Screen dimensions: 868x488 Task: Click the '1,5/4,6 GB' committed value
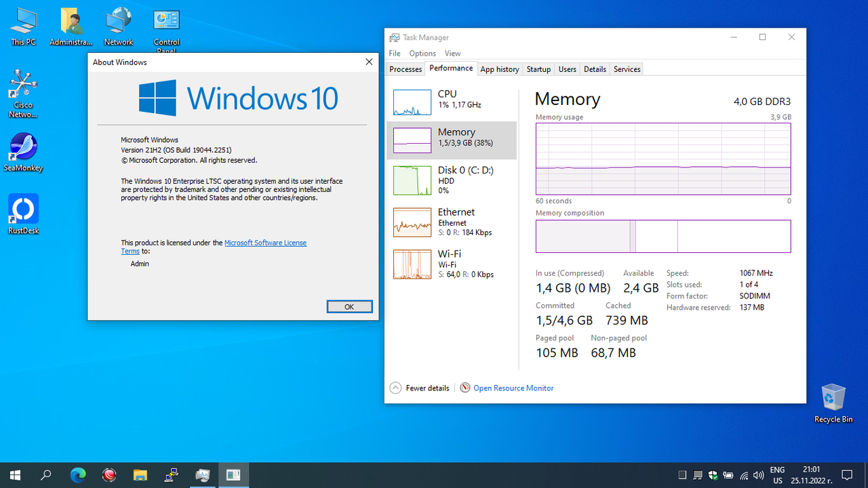pos(564,320)
